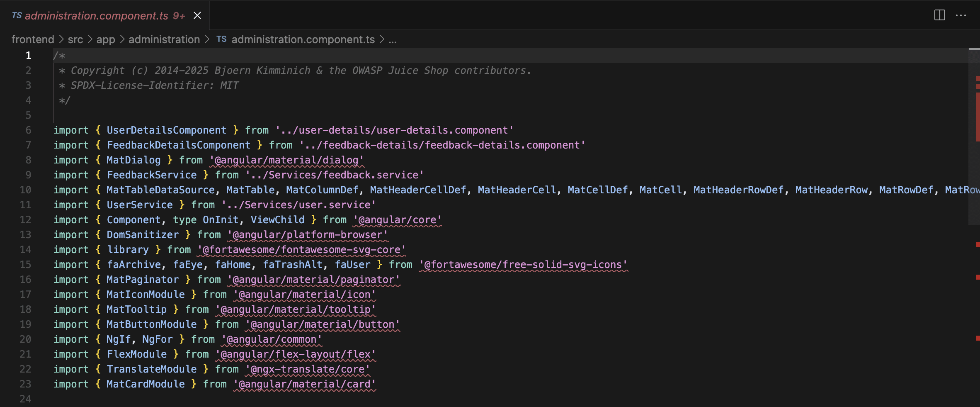This screenshot has height=407, width=980.
Task: Click the MatHeaderCellDef identifier
Action: coord(418,190)
